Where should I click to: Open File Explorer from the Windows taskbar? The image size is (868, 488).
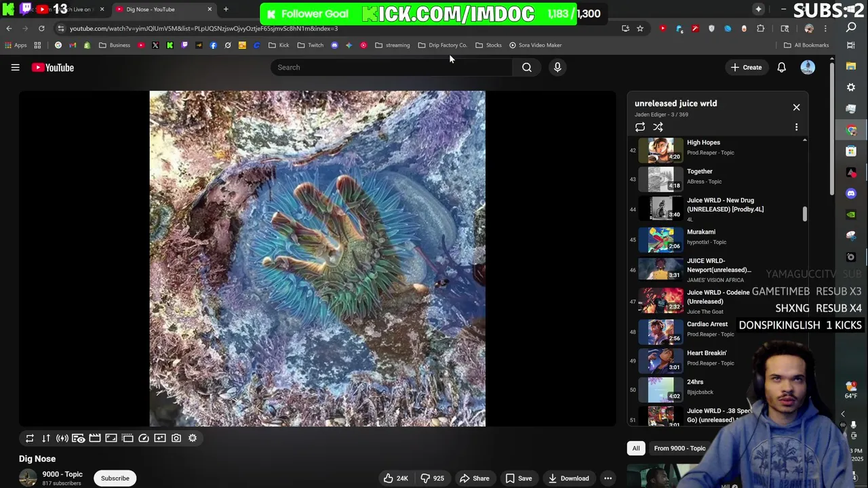pos(851,66)
